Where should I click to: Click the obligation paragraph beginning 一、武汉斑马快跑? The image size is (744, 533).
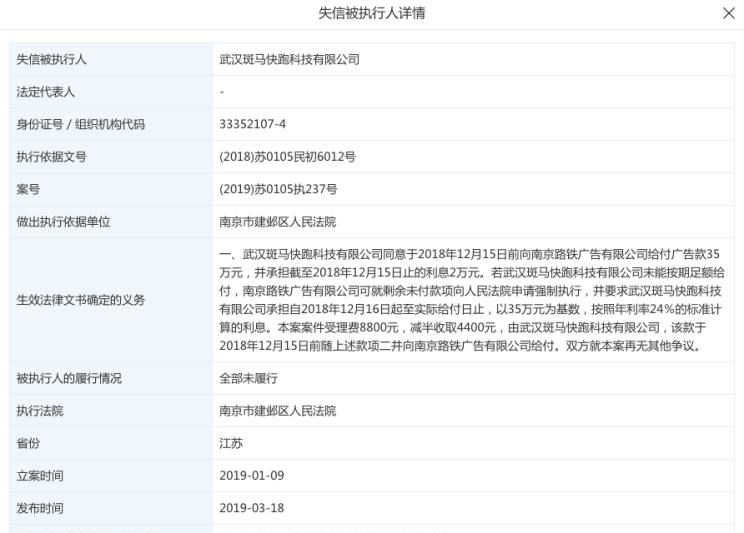click(472, 300)
